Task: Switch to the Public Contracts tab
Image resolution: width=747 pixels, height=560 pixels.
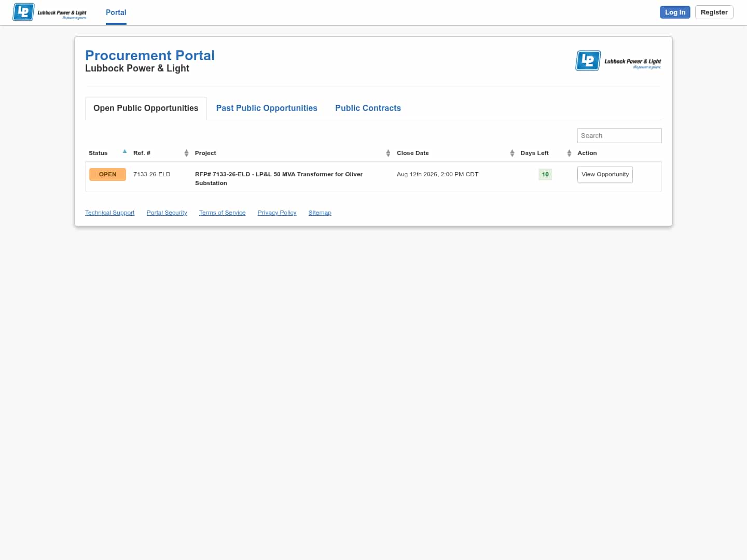Action: pyautogui.click(x=368, y=108)
